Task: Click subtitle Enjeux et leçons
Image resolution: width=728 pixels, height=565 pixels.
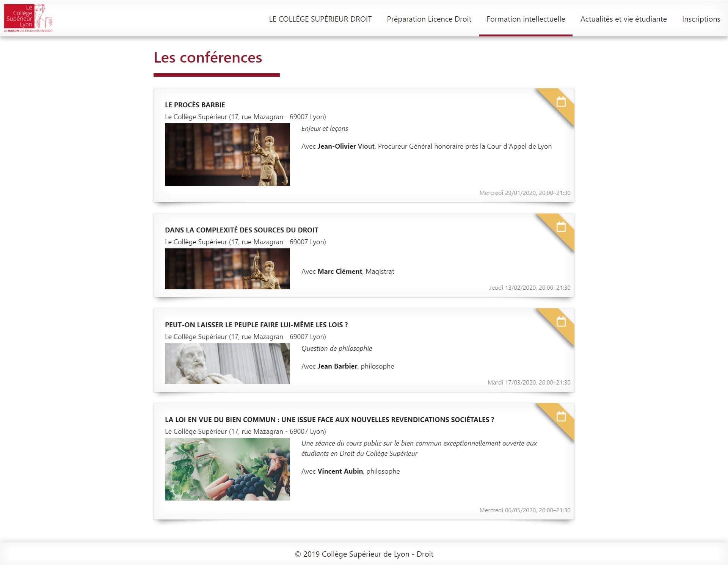Action: click(325, 129)
